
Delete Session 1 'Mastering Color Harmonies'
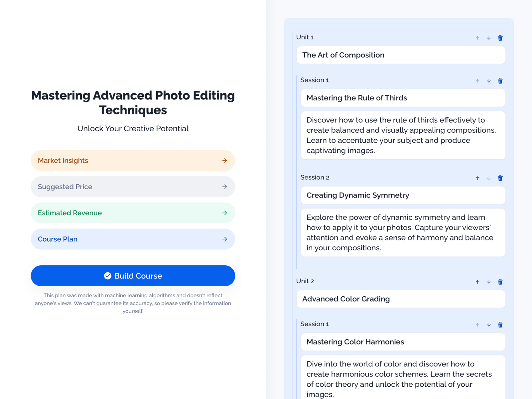[x=500, y=325]
